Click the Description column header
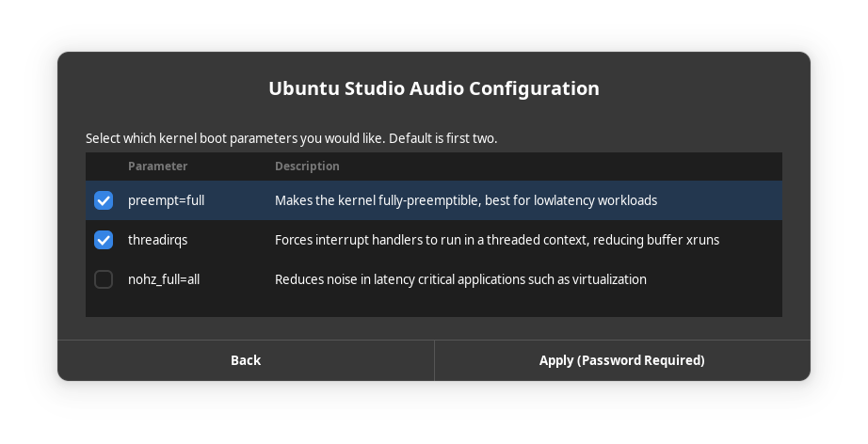The height and width of the screenshot is (444, 868). (307, 166)
